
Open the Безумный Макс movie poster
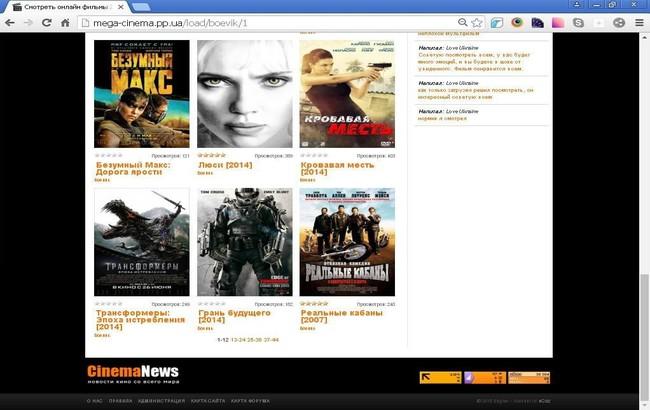[141, 94]
